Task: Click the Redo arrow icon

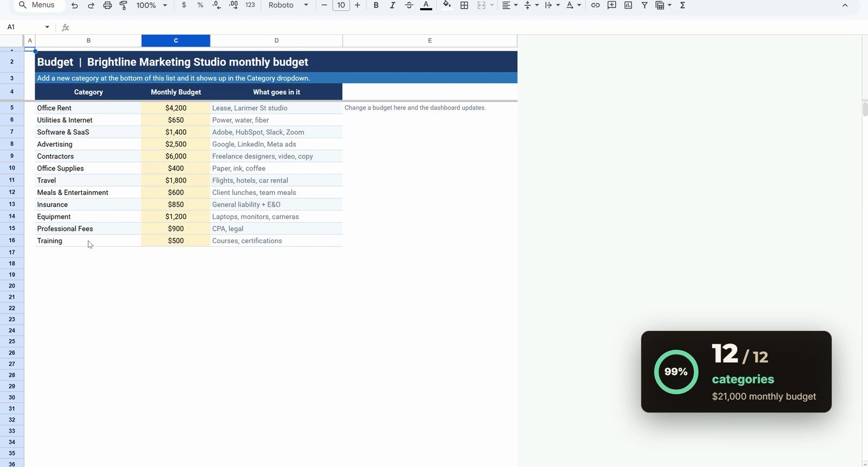Action: click(91, 5)
